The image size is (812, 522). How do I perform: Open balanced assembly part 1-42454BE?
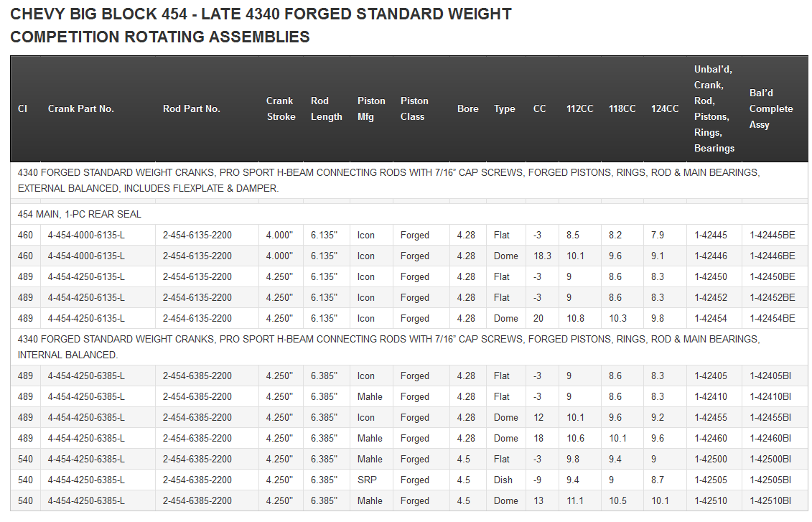[x=772, y=319]
